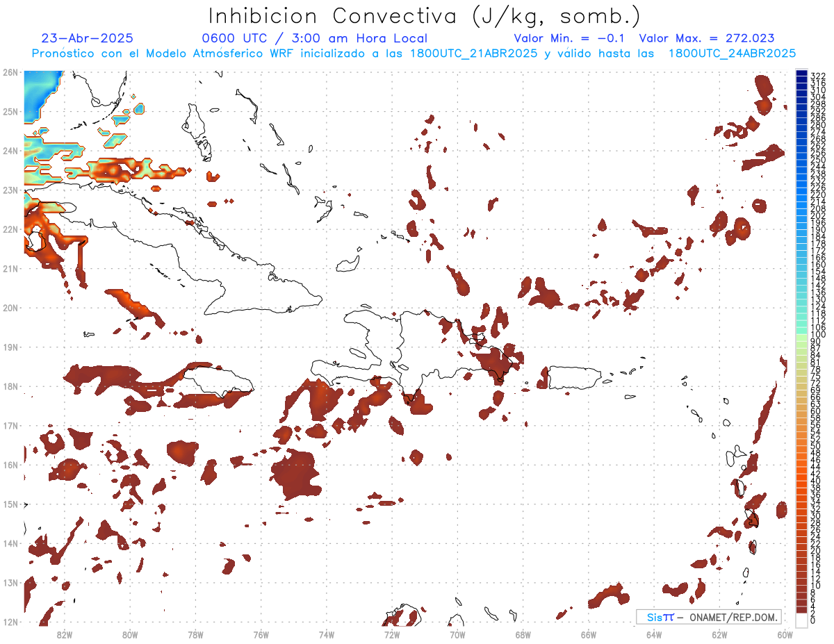Click the '22N' latitude label

coord(10,229)
